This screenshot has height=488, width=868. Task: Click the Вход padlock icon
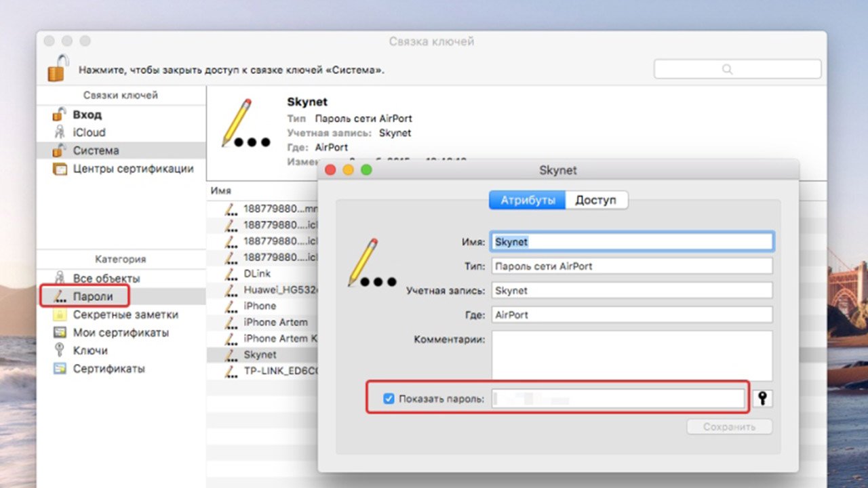60,114
